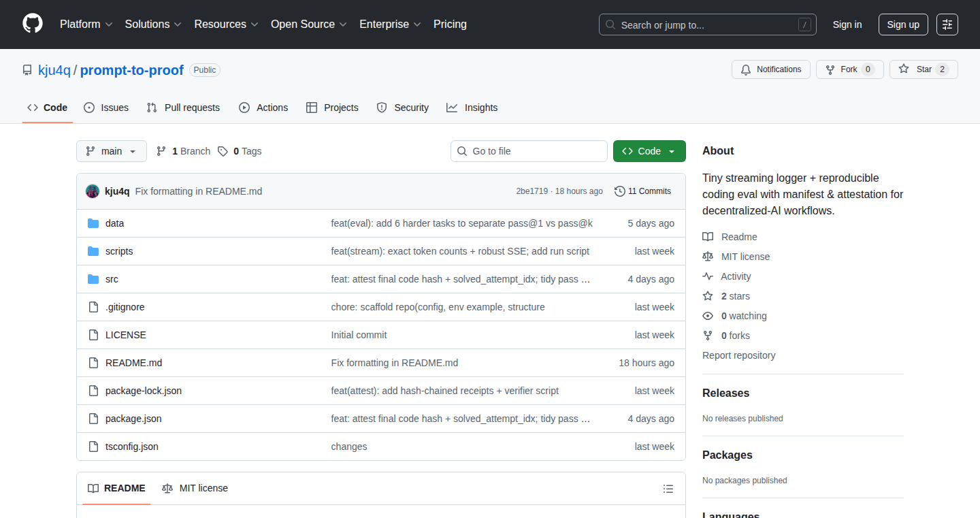Open the prompt-to-proof repository link

tap(132, 70)
